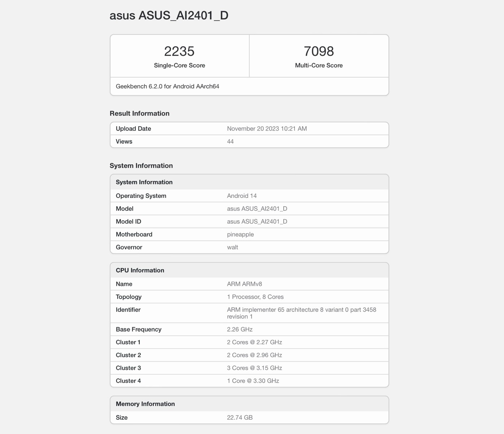This screenshot has width=504, height=434.
Task: Click the Cluster 4 value 1 Core @ 3.30 GHz
Action: point(253,381)
